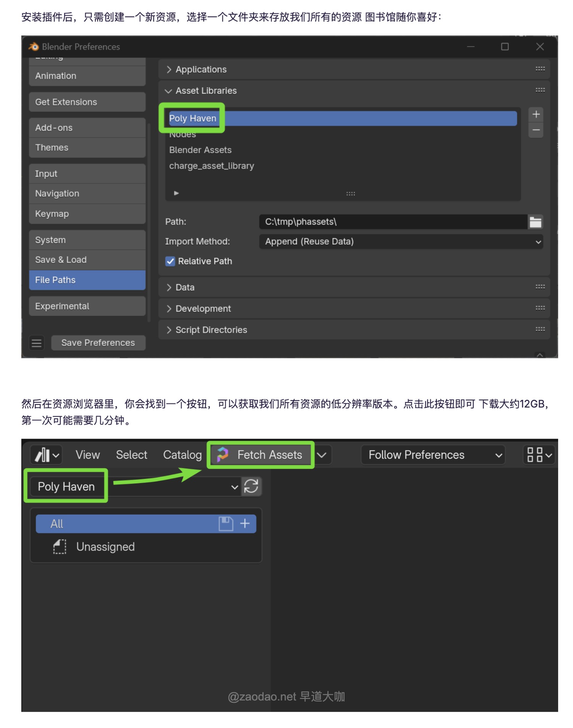Viewport: 573px width, 728px height.
Task: Open the hamburger preferences menu beside Save Preferences
Action: coord(37,343)
